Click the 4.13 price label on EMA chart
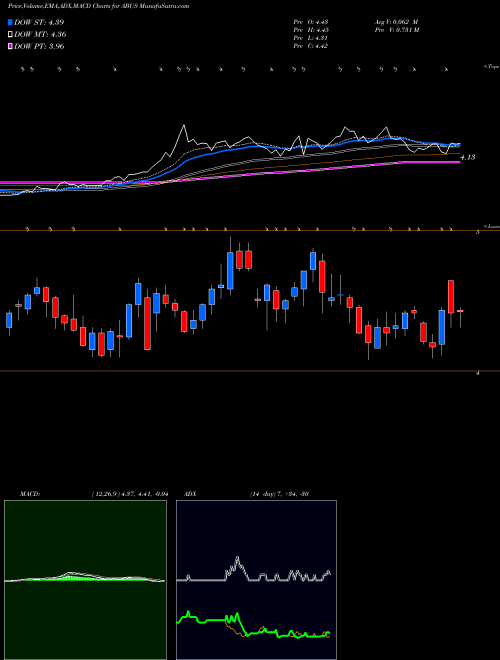This screenshot has height=660, width=500. point(468,157)
